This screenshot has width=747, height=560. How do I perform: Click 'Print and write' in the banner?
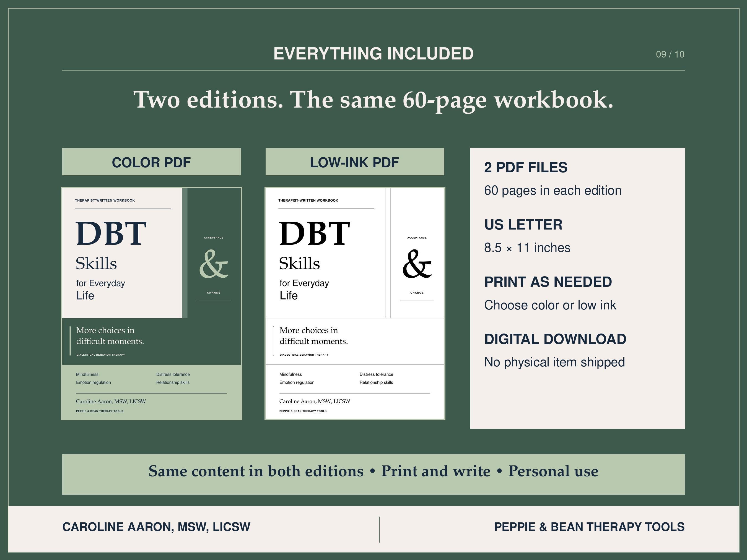coord(436,471)
